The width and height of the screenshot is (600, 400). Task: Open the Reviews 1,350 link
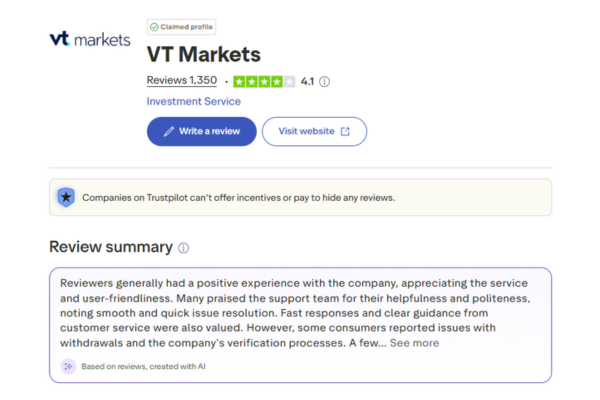click(182, 80)
